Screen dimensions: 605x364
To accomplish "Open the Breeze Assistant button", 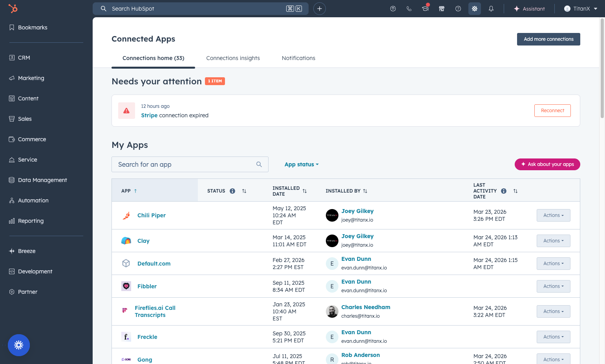I will click(x=529, y=9).
